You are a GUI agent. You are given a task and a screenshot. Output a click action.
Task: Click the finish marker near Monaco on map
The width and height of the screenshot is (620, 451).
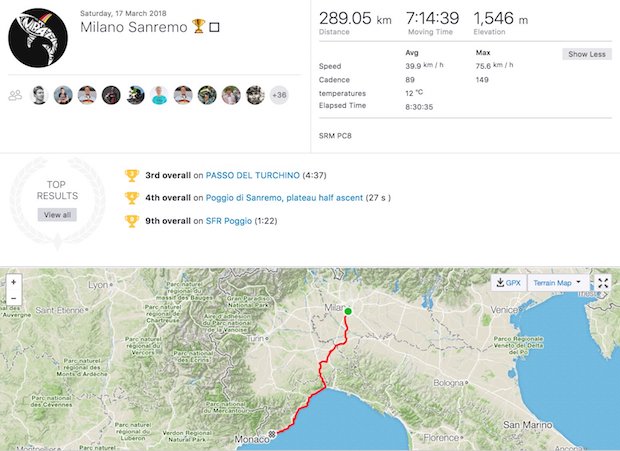pyautogui.click(x=272, y=434)
